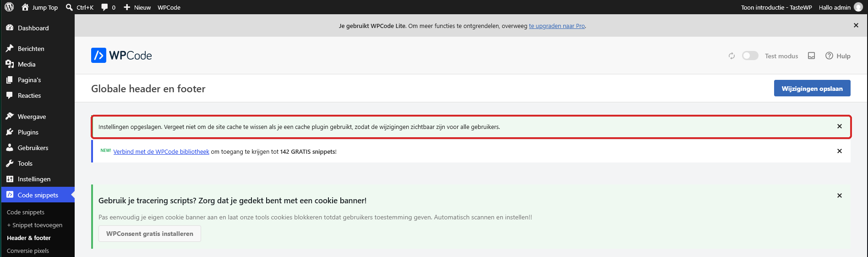
Task: Open Ctrl+K search in admin bar
Action: click(x=80, y=7)
